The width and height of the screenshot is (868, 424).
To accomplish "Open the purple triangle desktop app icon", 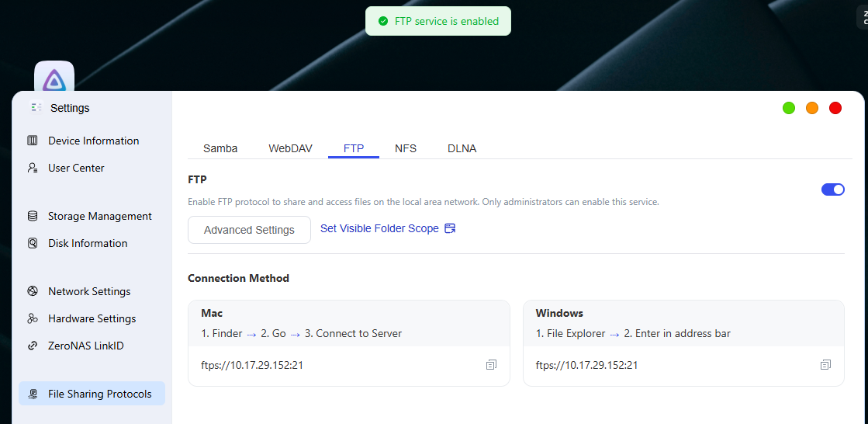I will [x=54, y=76].
